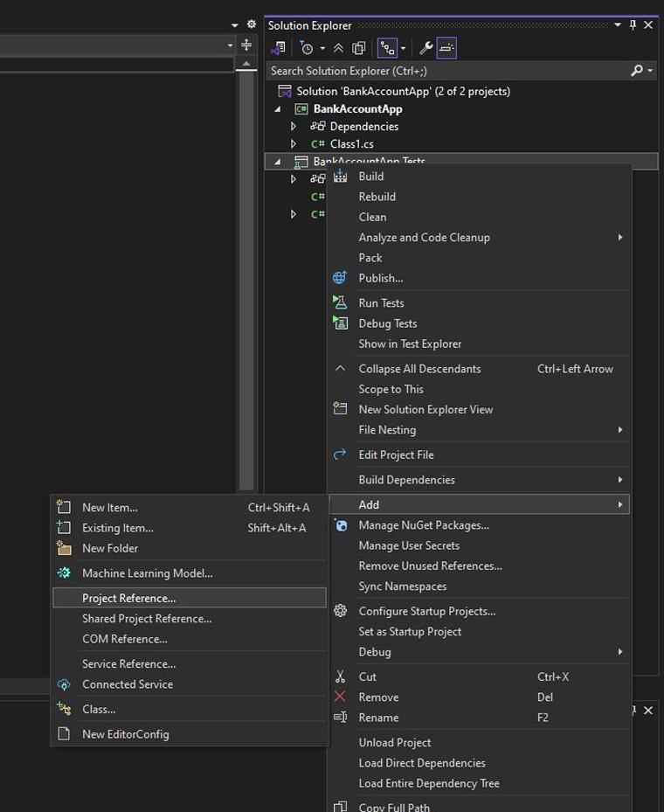664x812 pixels.
Task: Click the Pending Changes Filter clock icon
Action: [307, 48]
